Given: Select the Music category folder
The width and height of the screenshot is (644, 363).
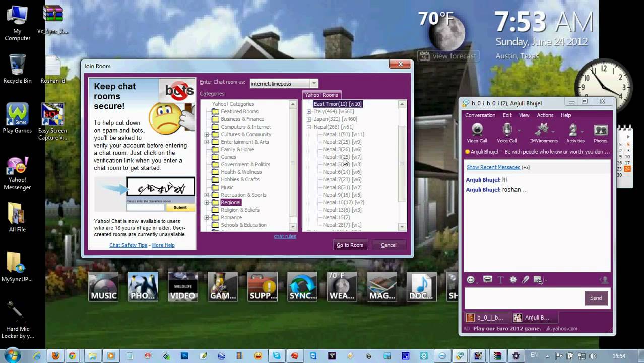Looking at the screenshot, I should click(227, 187).
